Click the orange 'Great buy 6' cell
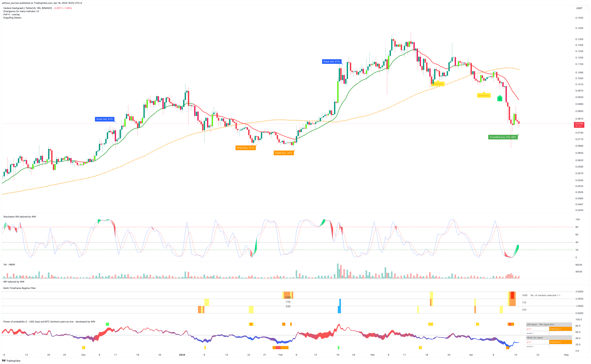Screen dimensions: 591x364 pos(560,342)
